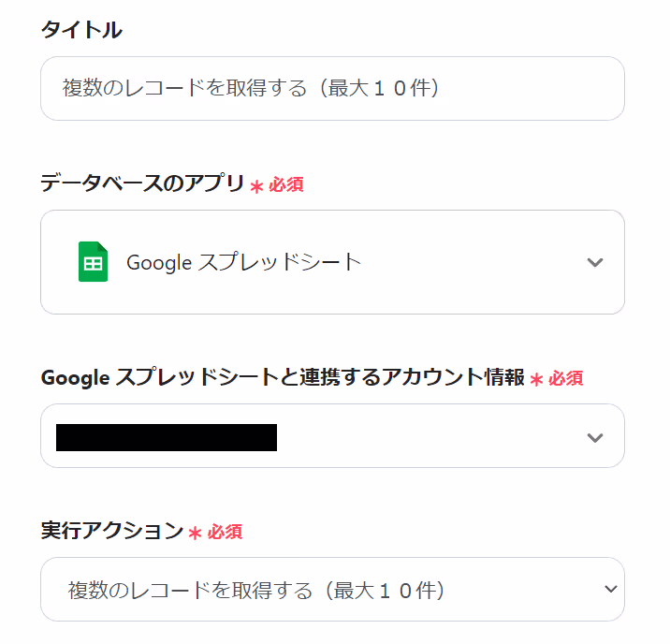Click the データベースのアプリ label

(142, 183)
